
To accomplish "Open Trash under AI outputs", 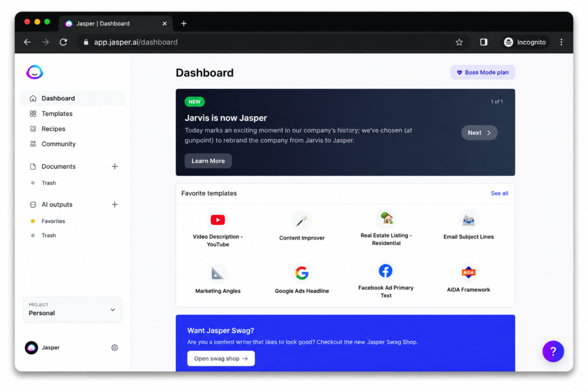I will 49,235.
